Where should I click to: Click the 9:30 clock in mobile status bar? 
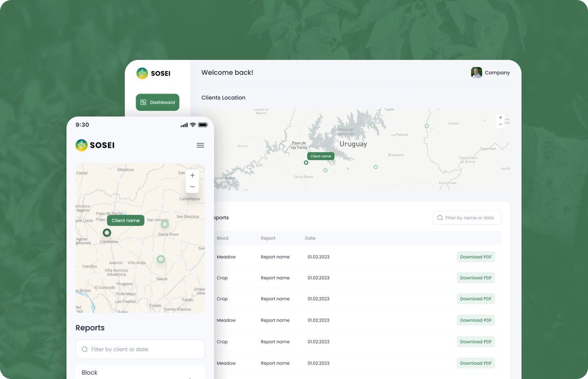82,125
